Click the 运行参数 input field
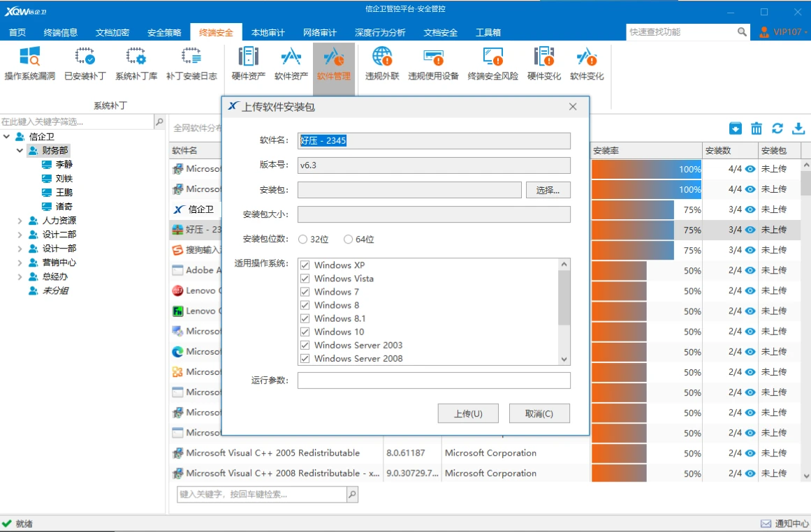 pyautogui.click(x=434, y=380)
